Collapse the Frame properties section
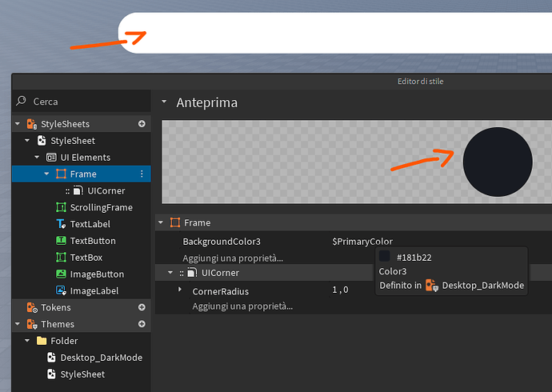 [161, 222]
